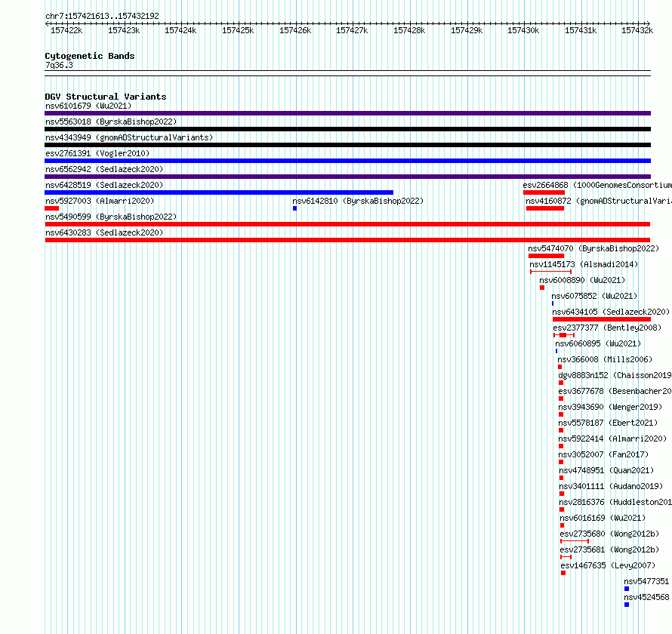Open the nsv3401111 (Audano2019) label
This screenshot has width=672, height=634.
coord(611,486)
